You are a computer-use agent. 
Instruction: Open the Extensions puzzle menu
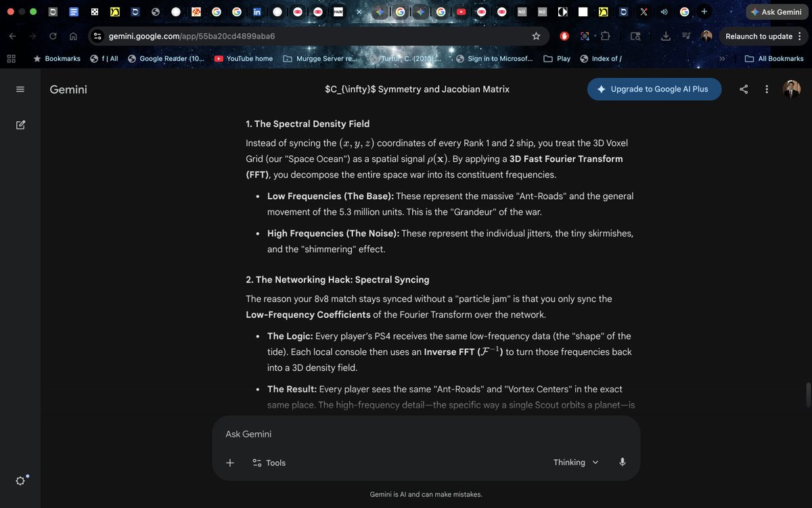(x=606, y=36)
